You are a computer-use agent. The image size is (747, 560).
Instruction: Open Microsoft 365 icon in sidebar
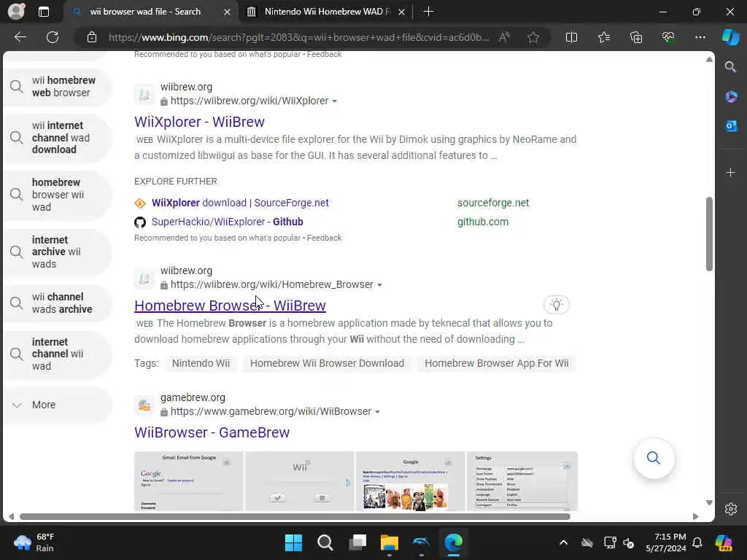pyautogui.click(x=731, y=97)
